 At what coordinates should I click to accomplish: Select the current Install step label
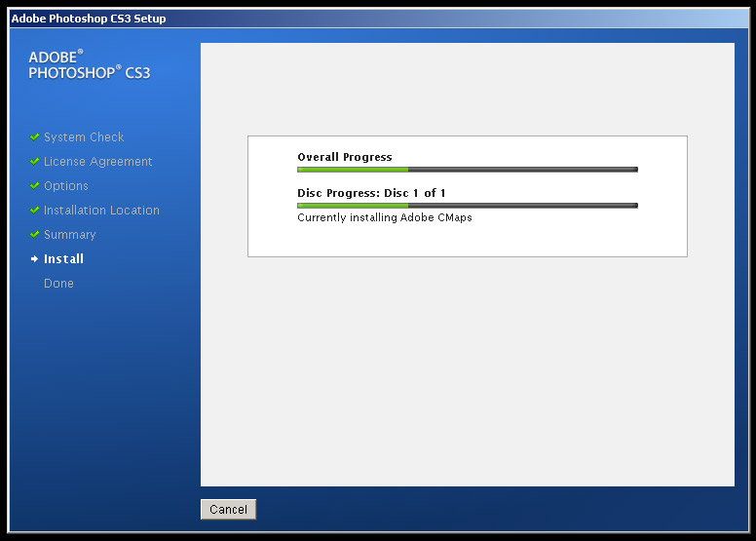point(63,258)
